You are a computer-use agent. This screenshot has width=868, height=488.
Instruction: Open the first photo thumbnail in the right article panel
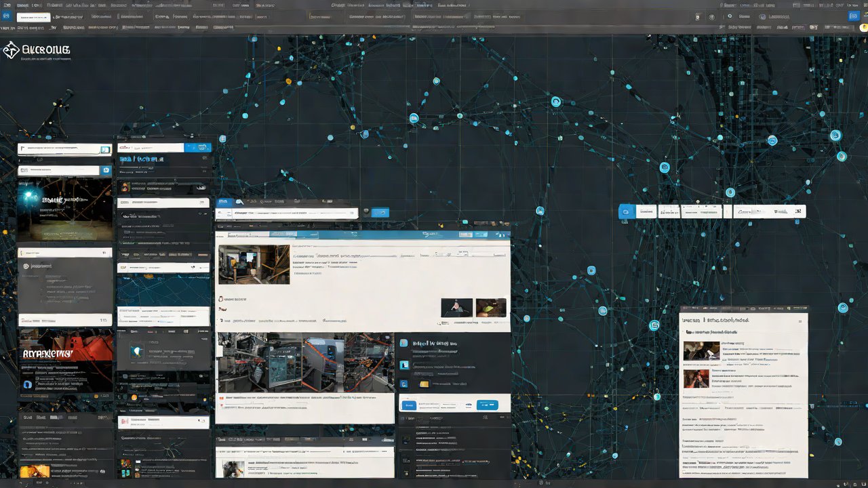click(x=701, y=350)
